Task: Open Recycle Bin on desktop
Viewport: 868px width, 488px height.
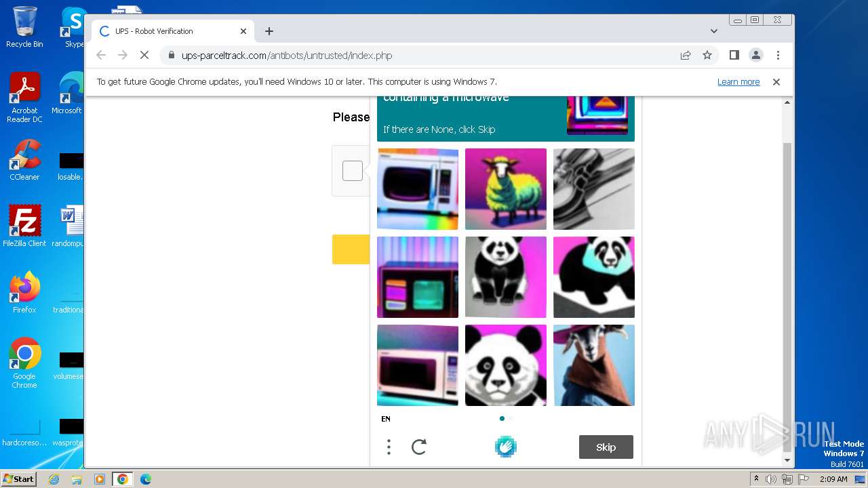Action: (24, 27)
